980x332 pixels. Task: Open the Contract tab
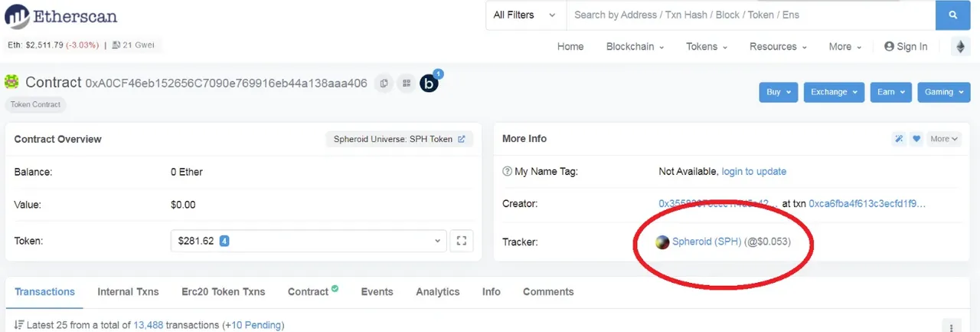(x=313, y=292)
